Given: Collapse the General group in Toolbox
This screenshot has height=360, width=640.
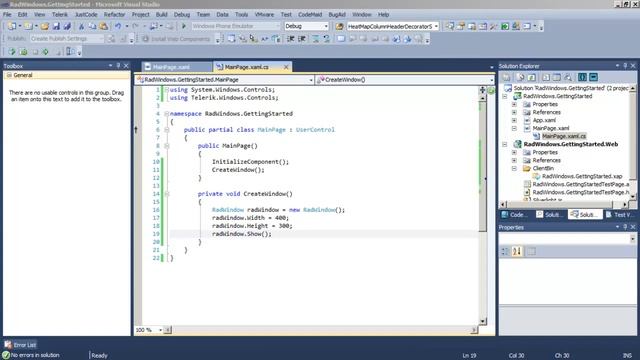Looking at the screenshot, I should pyautogui.click(x=9, y=75).
